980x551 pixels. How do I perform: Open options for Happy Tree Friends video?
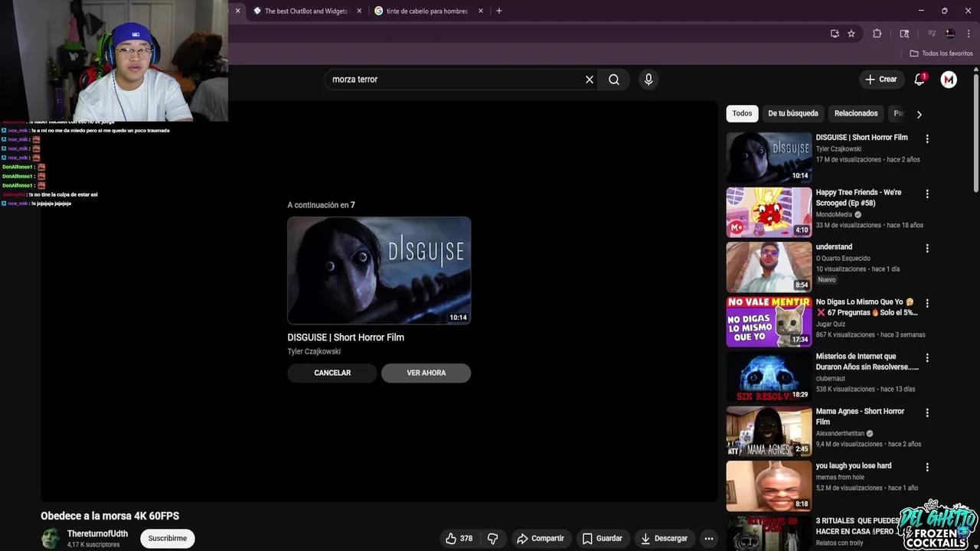(x=927, y=194)
